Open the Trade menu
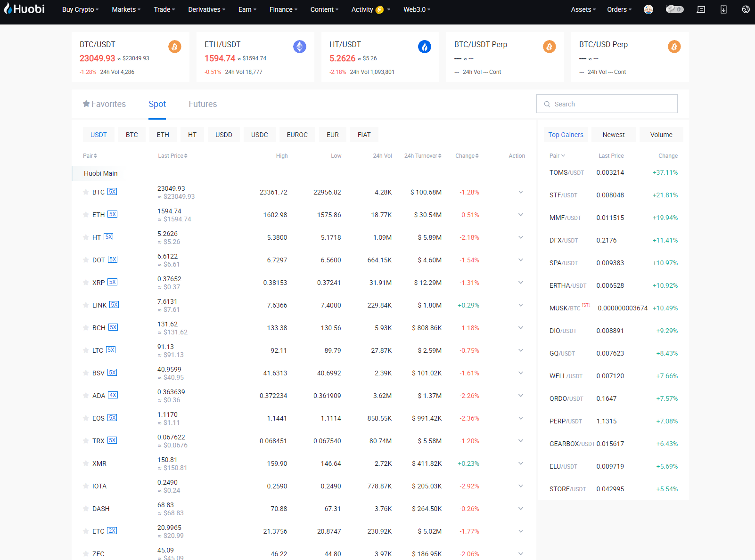 click(164, 9)
